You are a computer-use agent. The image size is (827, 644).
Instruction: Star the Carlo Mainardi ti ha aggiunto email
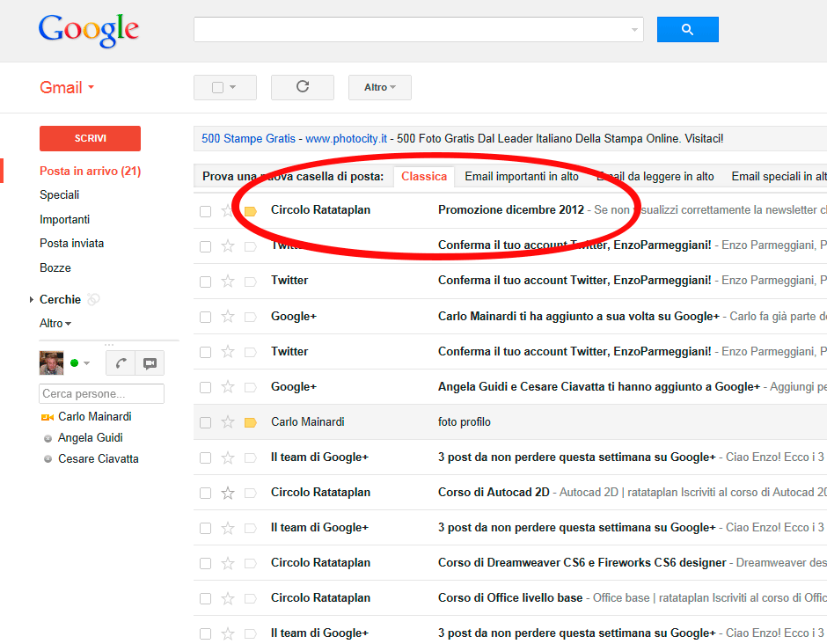[227, 317]
